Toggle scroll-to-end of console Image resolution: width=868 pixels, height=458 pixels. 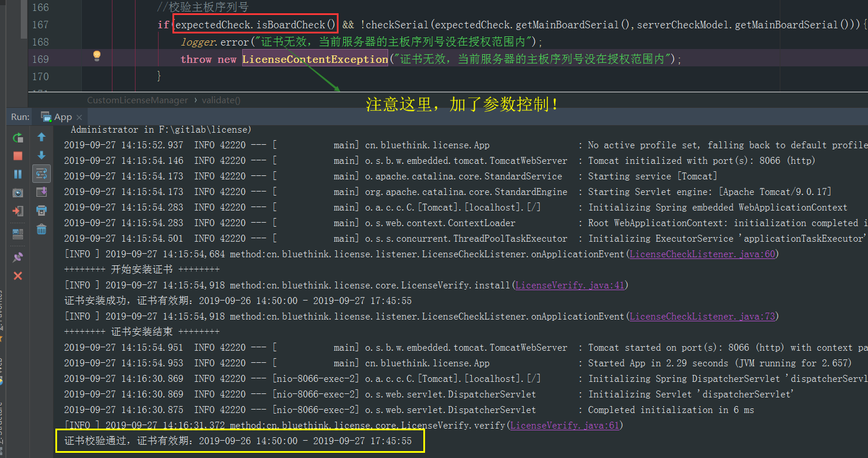[42, 192]
